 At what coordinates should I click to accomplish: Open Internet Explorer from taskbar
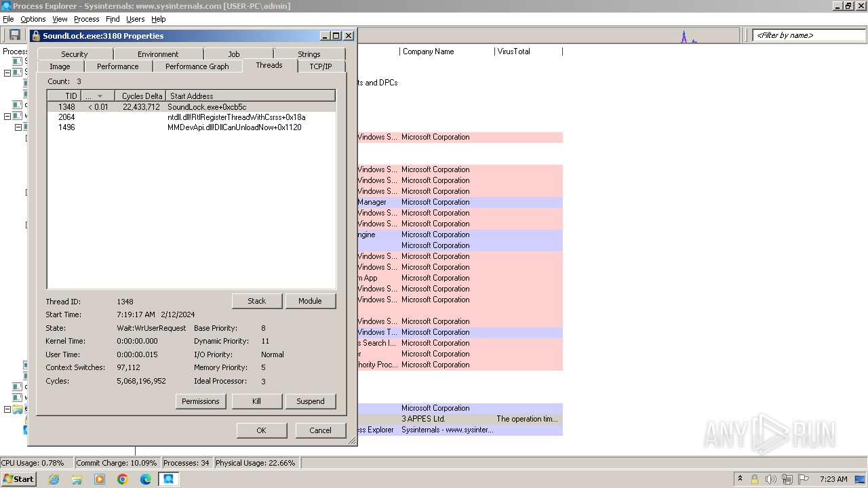54,479
